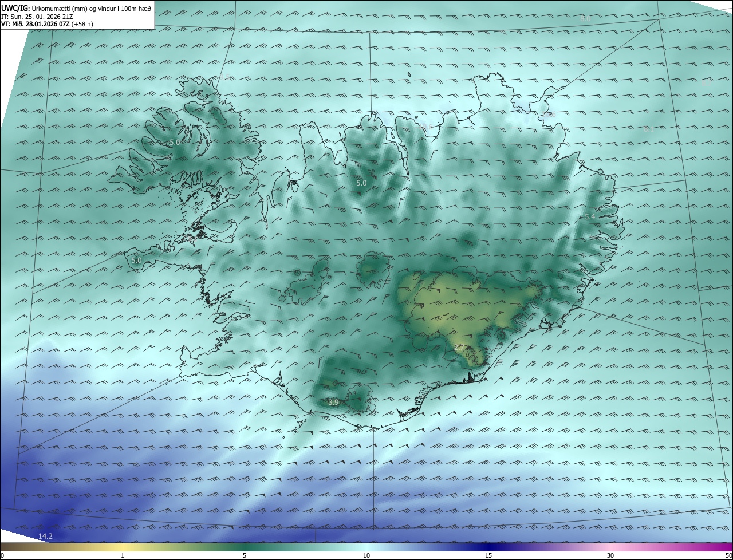Screen dimensions: 733x560
Task: Click the faint 8.7 value label near the right edge
Action: tap(706, 82)
